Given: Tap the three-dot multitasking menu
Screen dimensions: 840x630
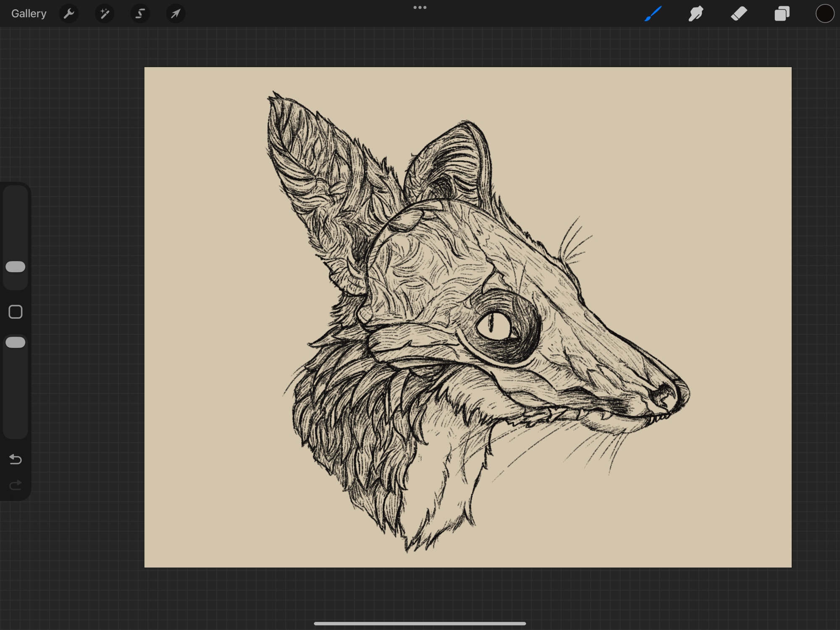Looking at the screenshot, I should 420,8.
